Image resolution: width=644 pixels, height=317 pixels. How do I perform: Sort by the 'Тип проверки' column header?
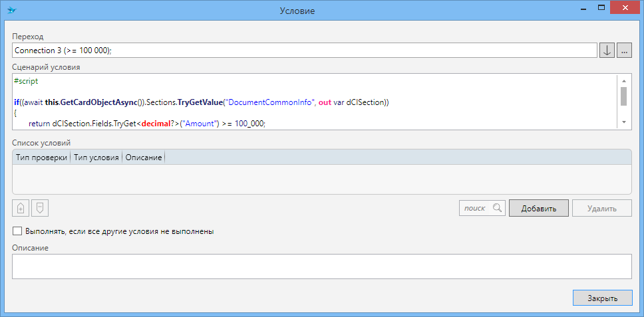41,158
